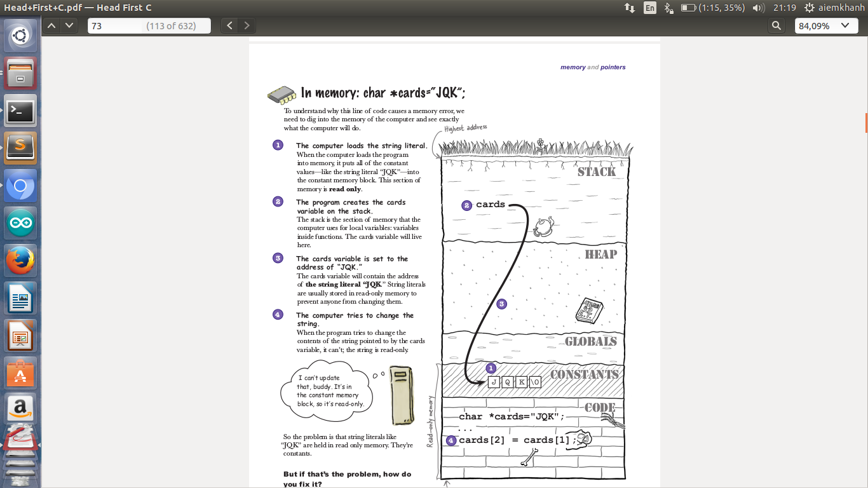The width and height of the screenshot is (868, 488).
Task: Go to next page with down arrow
Action: tap(69, 25)
